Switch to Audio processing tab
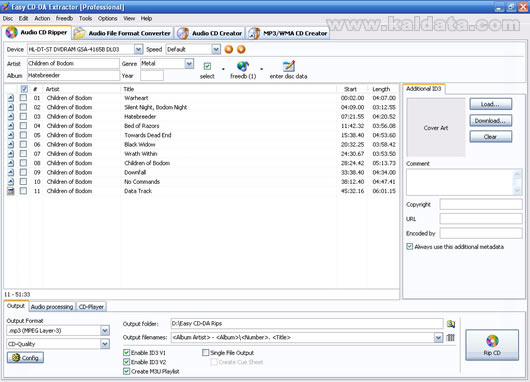 click(52, 307)
